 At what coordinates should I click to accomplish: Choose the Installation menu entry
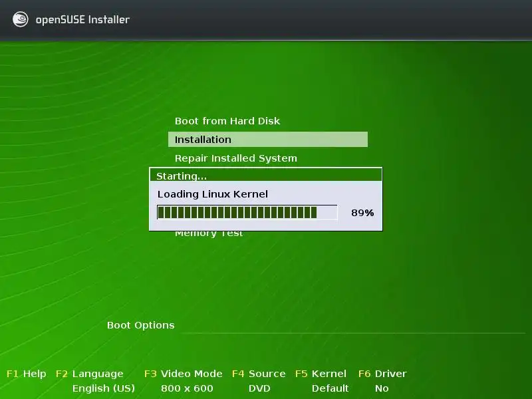[x=268, y=140]
